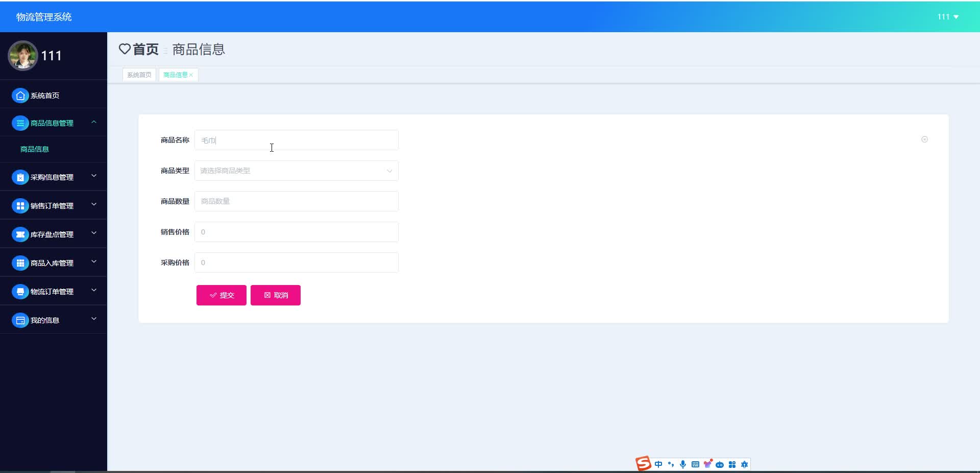Screen dimensions: 980x473
Task: Click the 提交 submit button
Action: (222, 295)
